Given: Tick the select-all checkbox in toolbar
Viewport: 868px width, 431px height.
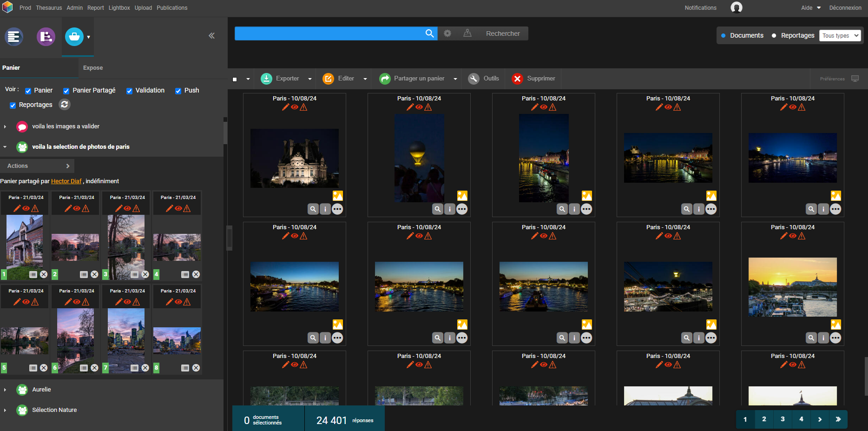Looking at the screenshot, I should tap(235, 79).
